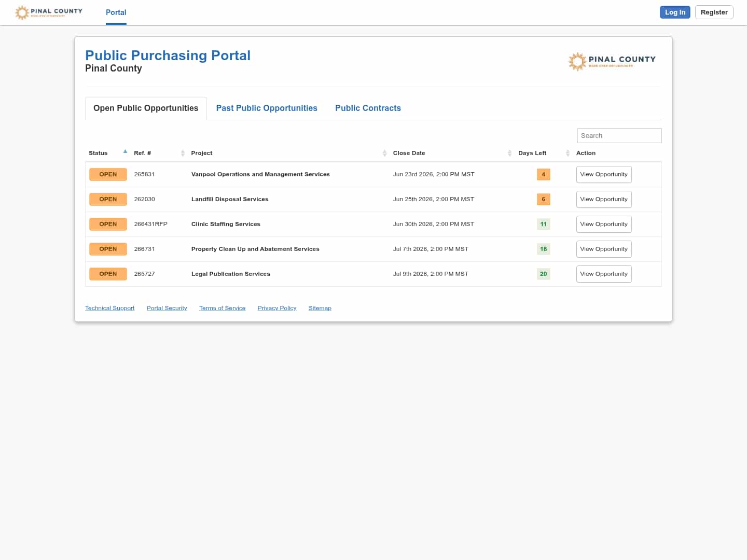View opportunity for Legal Publication Services
The width and height of the screenshot is (747, 560).
click(x=604, y=274)
